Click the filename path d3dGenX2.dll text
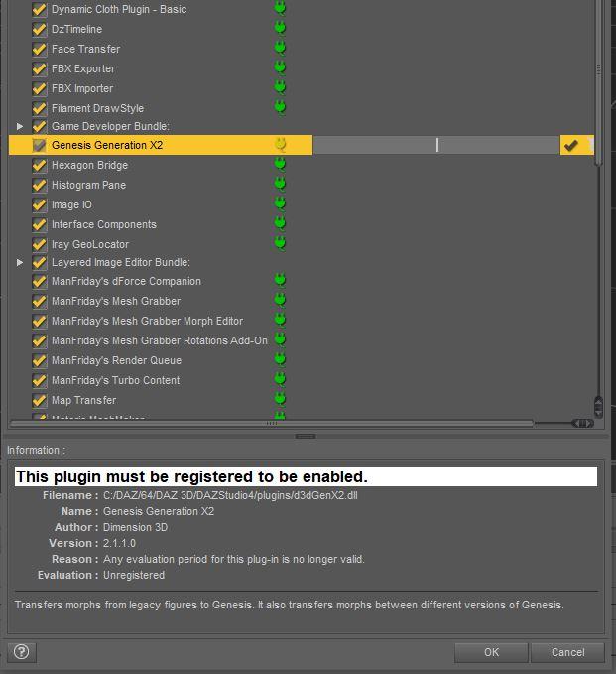This screenshot has height=674, width=616. 230,495
